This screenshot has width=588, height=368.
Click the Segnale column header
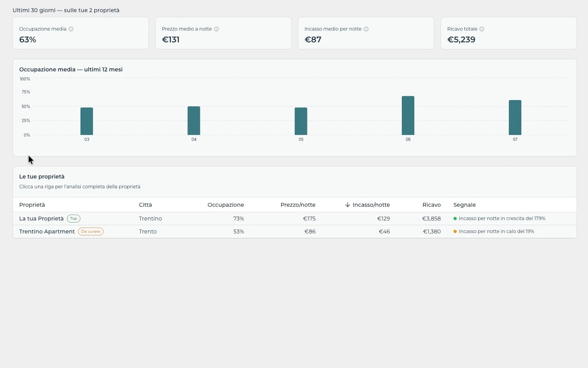pos(465,205)
